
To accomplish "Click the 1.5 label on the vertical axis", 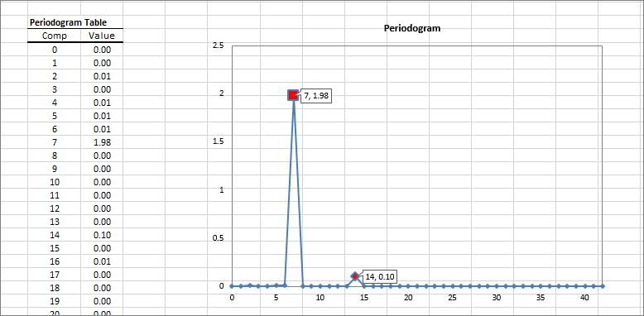I will [218, 141].
